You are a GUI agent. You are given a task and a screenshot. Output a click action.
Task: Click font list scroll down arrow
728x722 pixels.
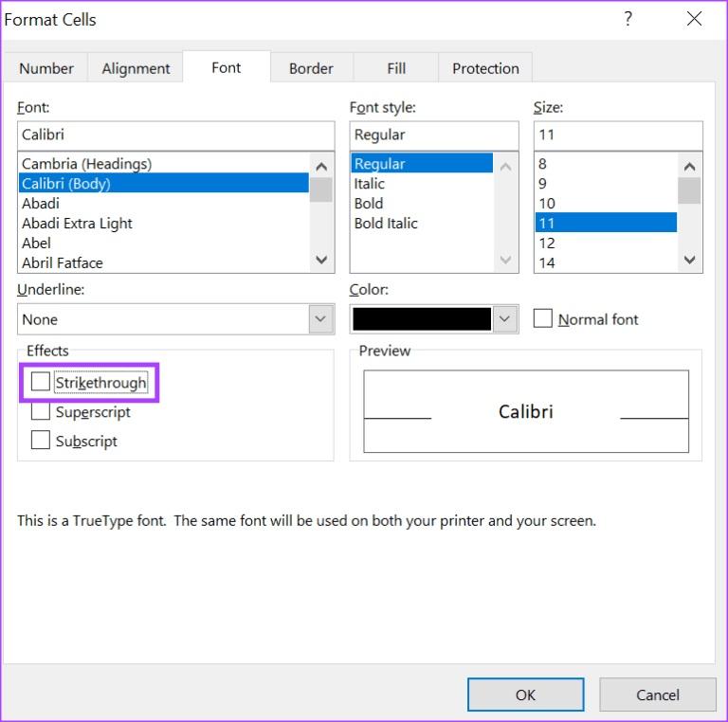[321, 260]
